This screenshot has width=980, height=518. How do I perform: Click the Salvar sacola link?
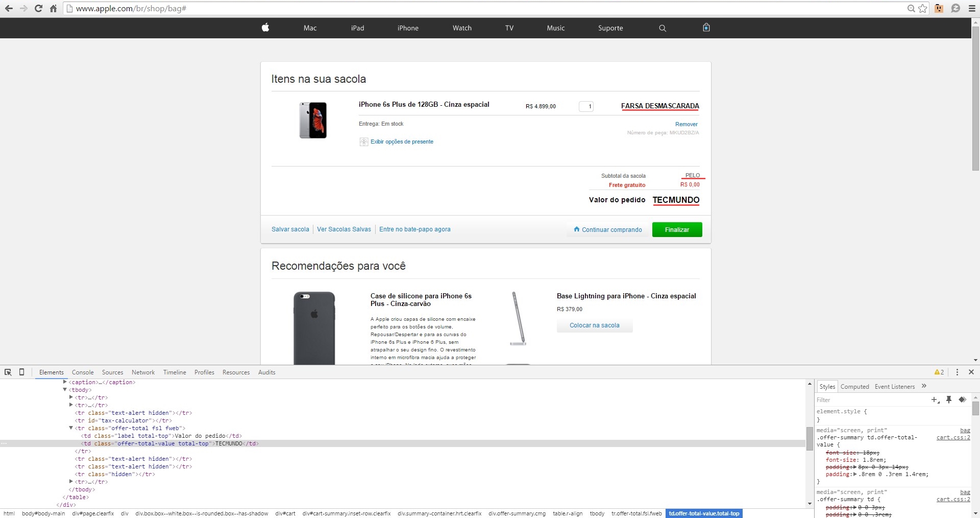(290, 229)
